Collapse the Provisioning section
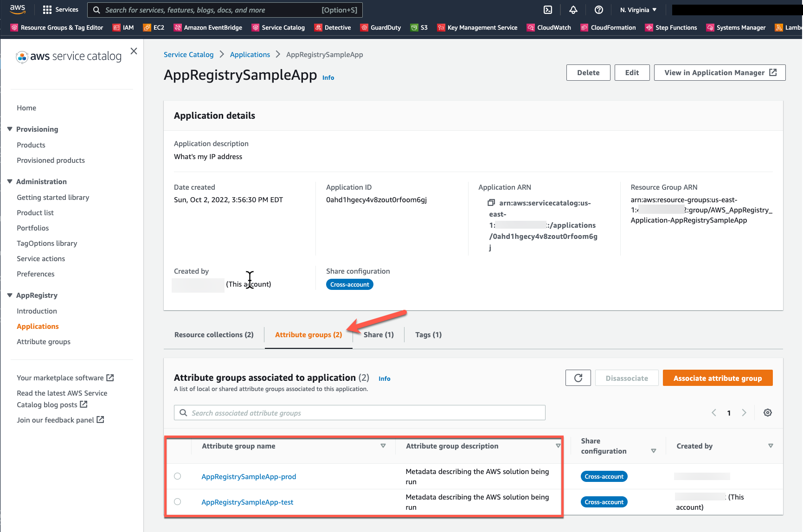This screenshot has height=532, width=803. (10, 129)
